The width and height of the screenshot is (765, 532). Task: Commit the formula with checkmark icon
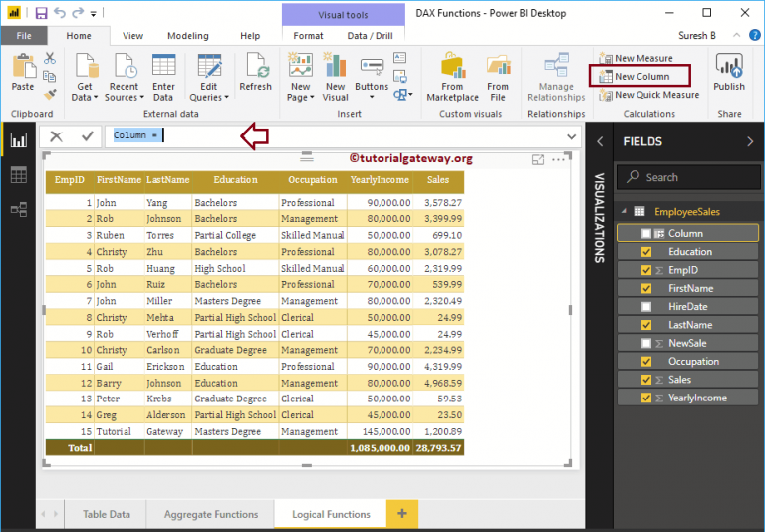coord(88,135)
